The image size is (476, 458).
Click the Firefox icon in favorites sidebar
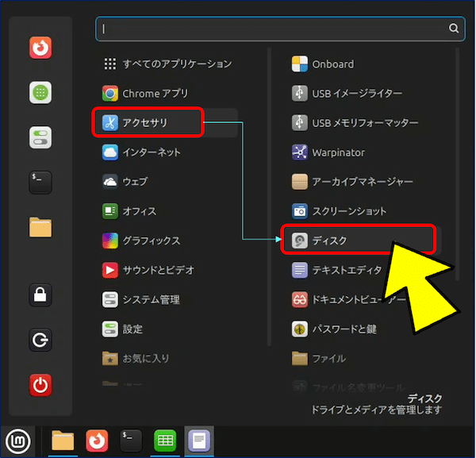(x=40, y=48)
